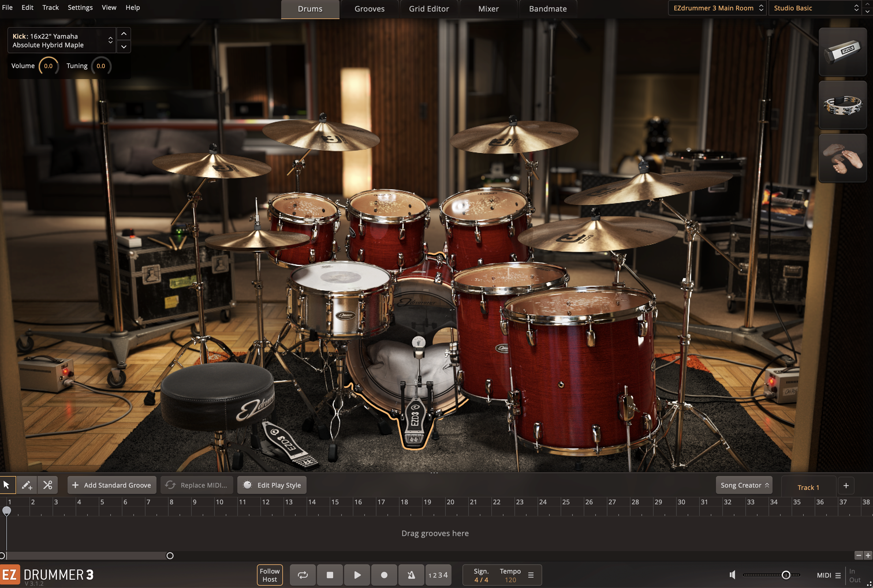Open the Track menu
Screen dimensions: 873x588
[51, 8]
